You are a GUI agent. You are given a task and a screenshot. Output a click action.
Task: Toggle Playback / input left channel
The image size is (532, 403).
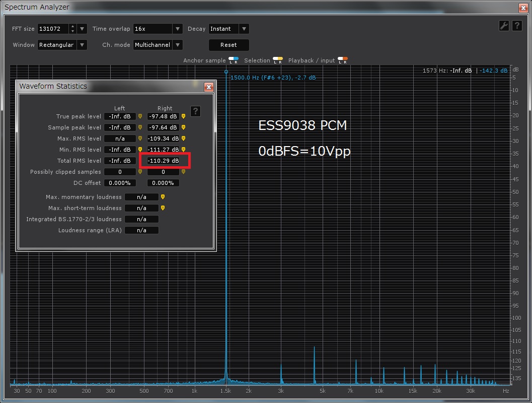(x=340, y=60)
